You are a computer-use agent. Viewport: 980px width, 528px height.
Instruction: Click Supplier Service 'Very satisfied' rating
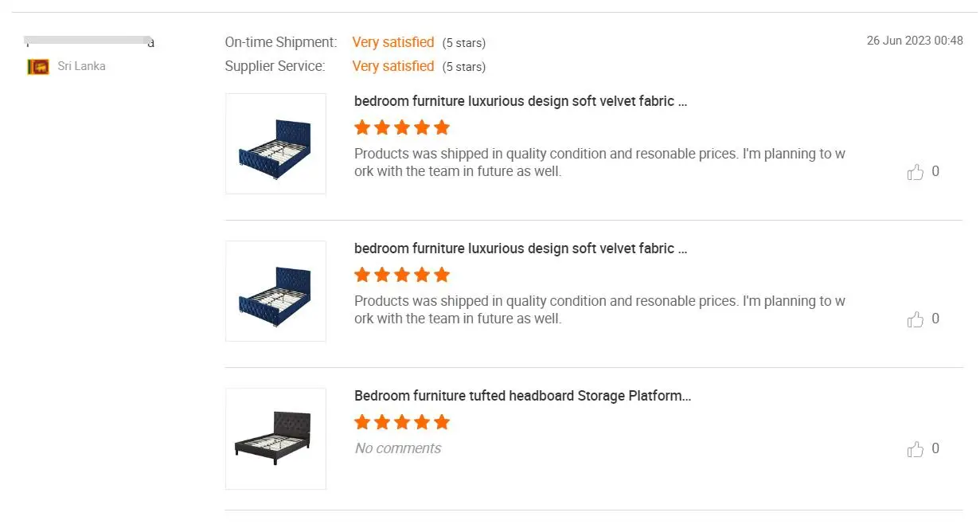click(x=393, y=66)
